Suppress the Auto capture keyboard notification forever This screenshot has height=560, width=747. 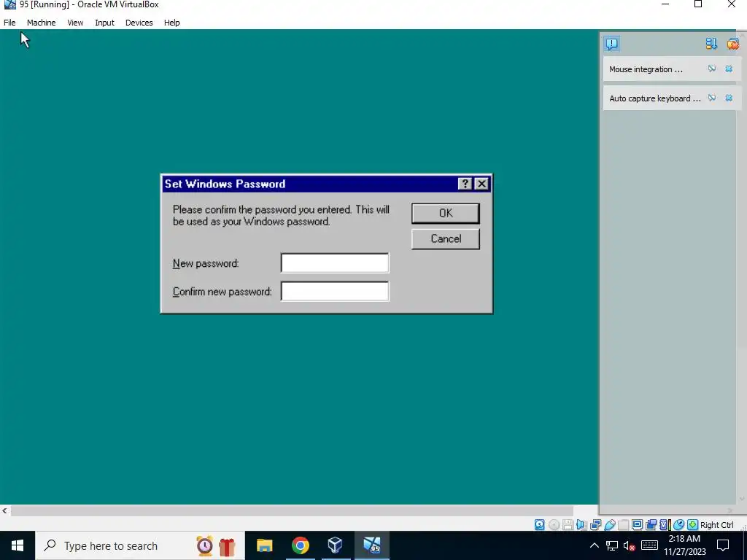712,98
